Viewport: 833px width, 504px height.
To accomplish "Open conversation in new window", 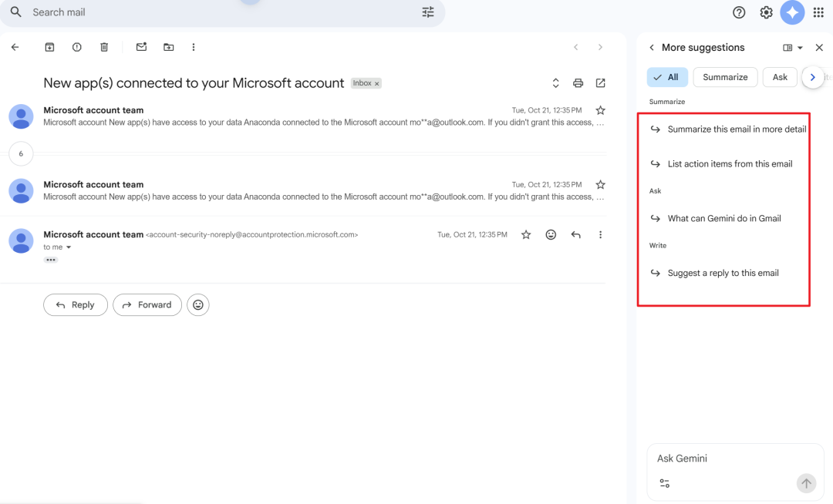I will coord(600,83).
